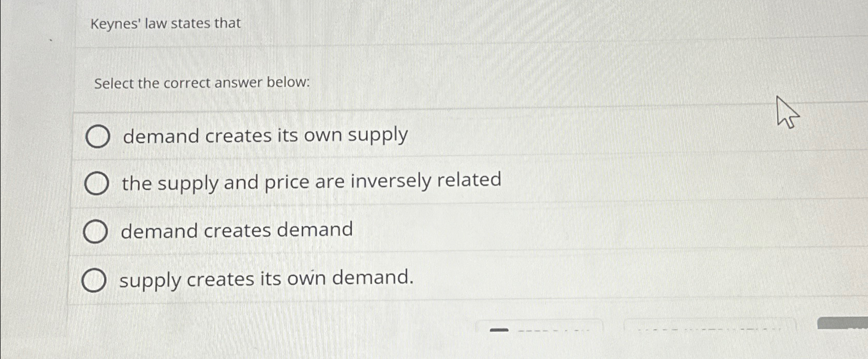Select the radio button for "demand creates its own supply"
Screen dimensions: 868x359
pyautogui.click(x=98, y=136)
